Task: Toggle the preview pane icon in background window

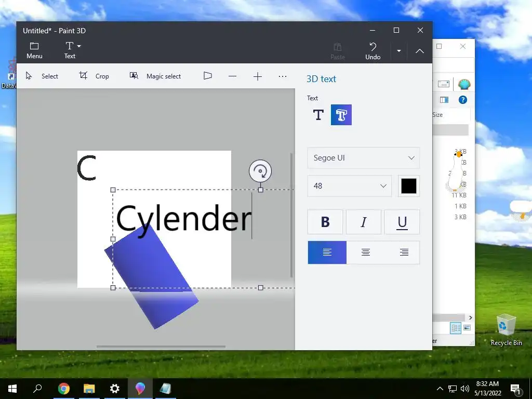Action: (444, 99)
